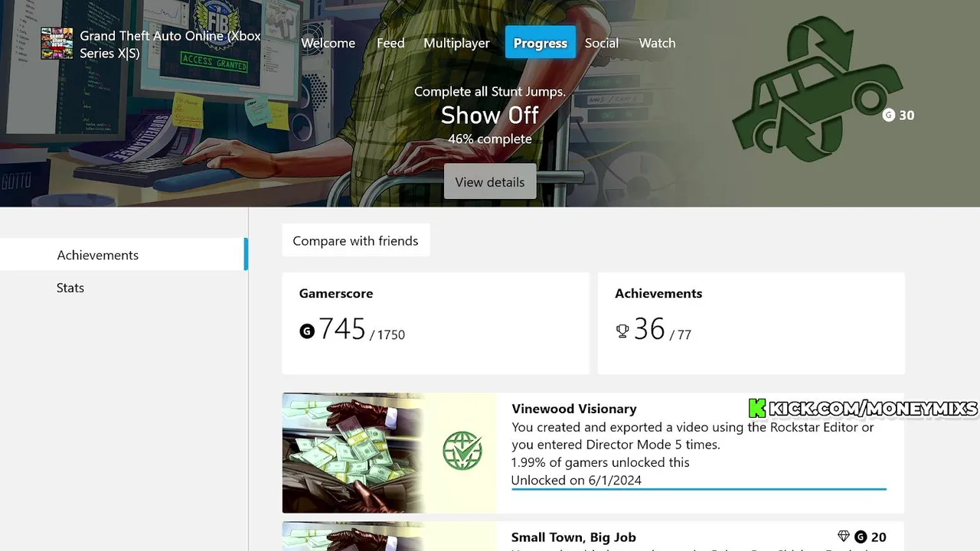Click 'Complete all Stunt Jumps.' description
This screenshot has width=980, height=551.
coord(490,91)
